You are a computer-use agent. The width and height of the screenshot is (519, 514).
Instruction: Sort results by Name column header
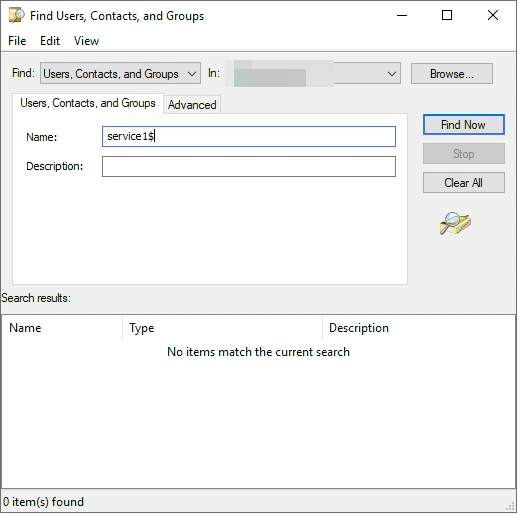(x=62, y=328)
